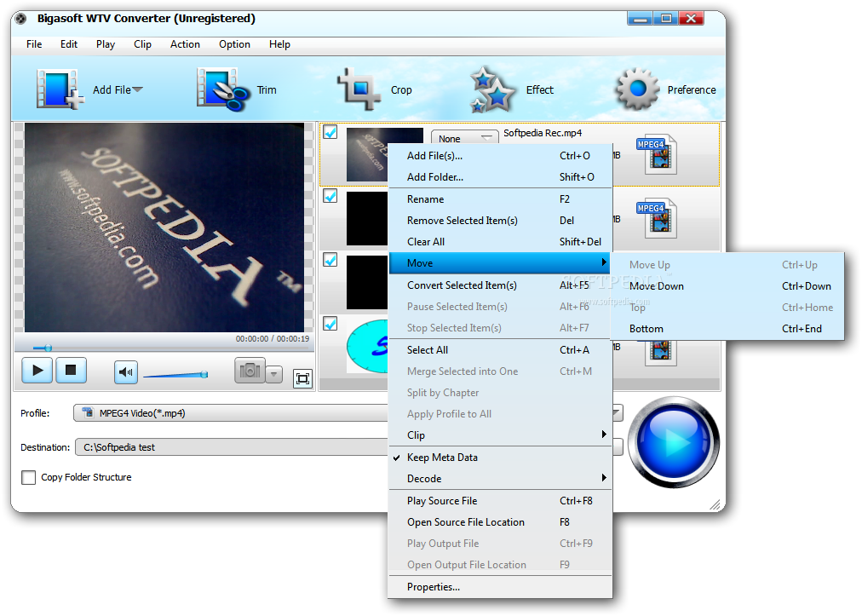Screen dimensions: 862x616
Task: Toggle full screen preview icon
Action: pyautogui.click(x=302, y=378)
